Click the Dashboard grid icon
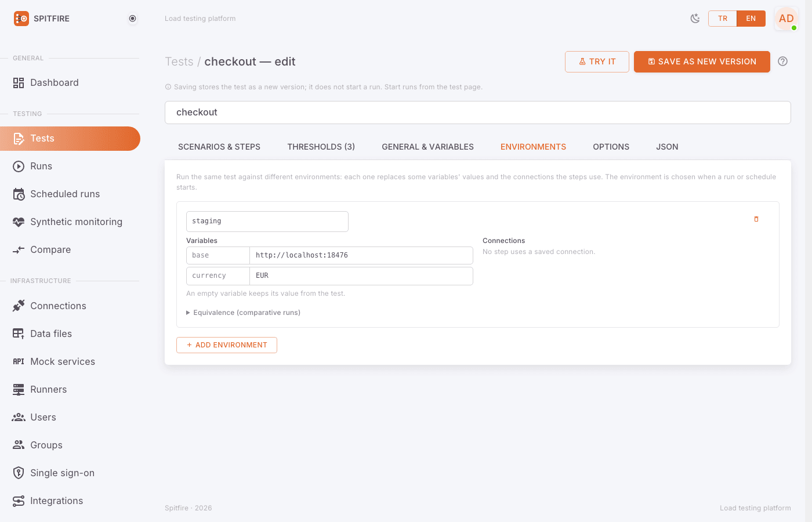 (x=19, y=83)
